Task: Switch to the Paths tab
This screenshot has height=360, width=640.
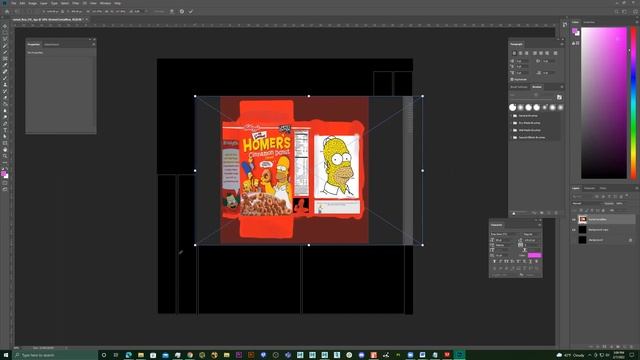Action: (x=603, y=188)
